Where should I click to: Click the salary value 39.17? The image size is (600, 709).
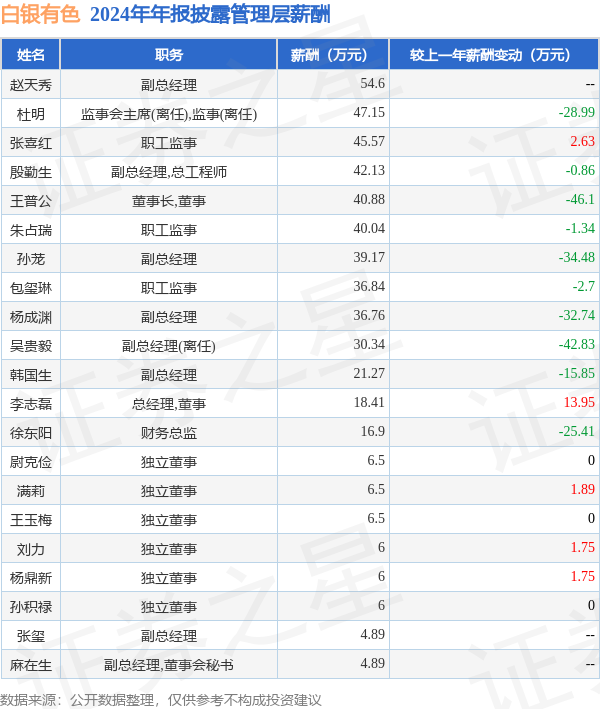pyautogui.click(x=369, y=257)
